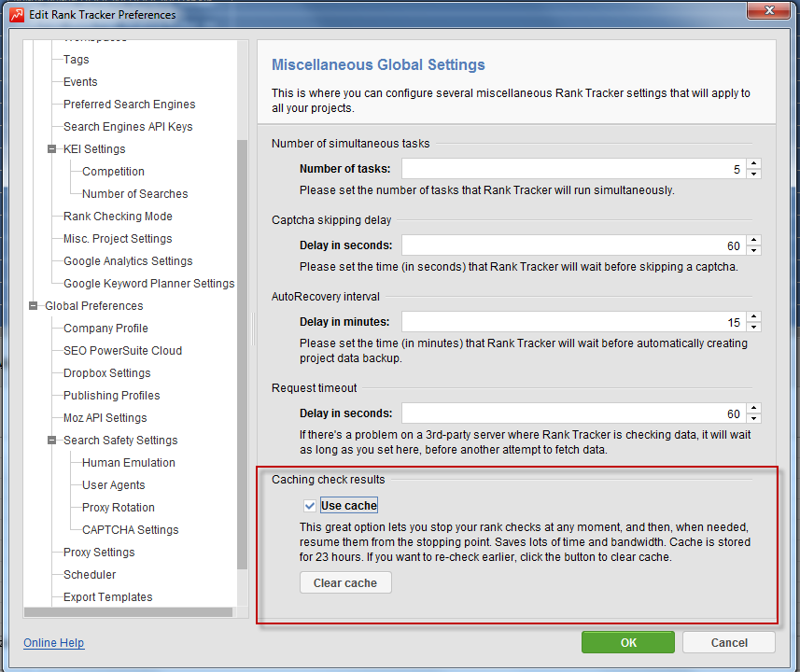The width and height of the screenshot is (800, 672).
Task: Open the Number of Searches page
Action: coord(134,194)
